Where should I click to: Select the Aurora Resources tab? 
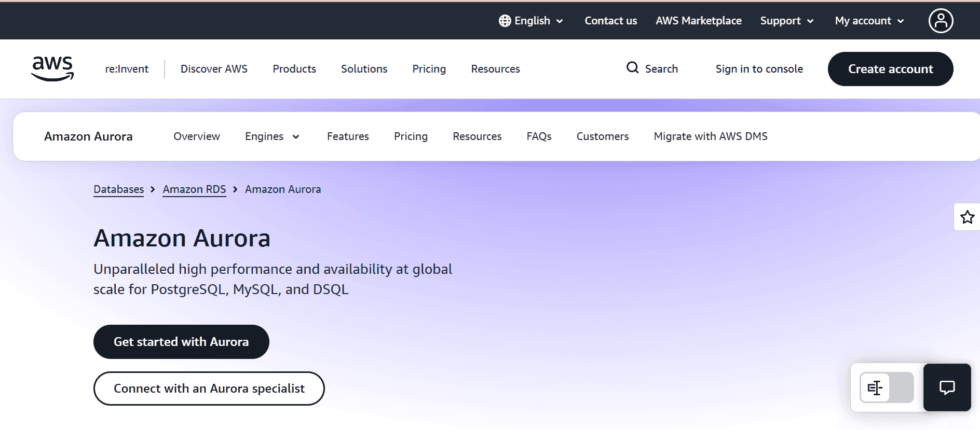click(x=477, y=136)
